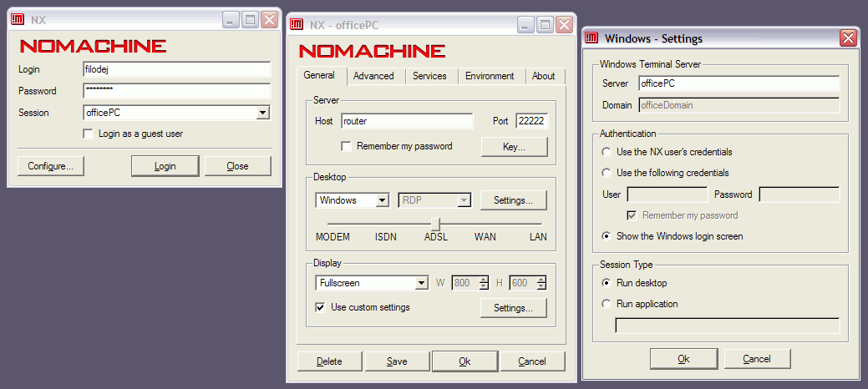
Task: Click Cancel in Windows - Settings dialog
Action: pos(757,359)
